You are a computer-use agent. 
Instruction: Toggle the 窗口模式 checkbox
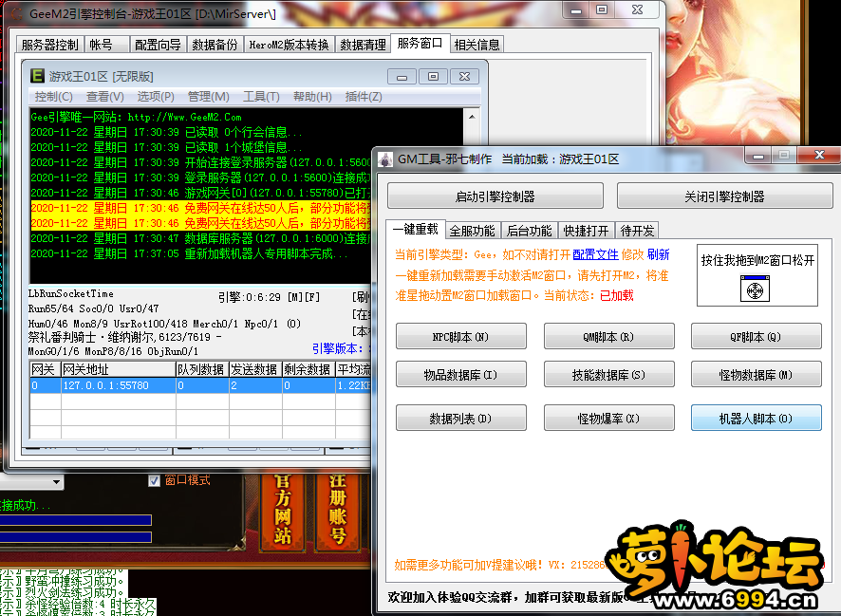154,480
